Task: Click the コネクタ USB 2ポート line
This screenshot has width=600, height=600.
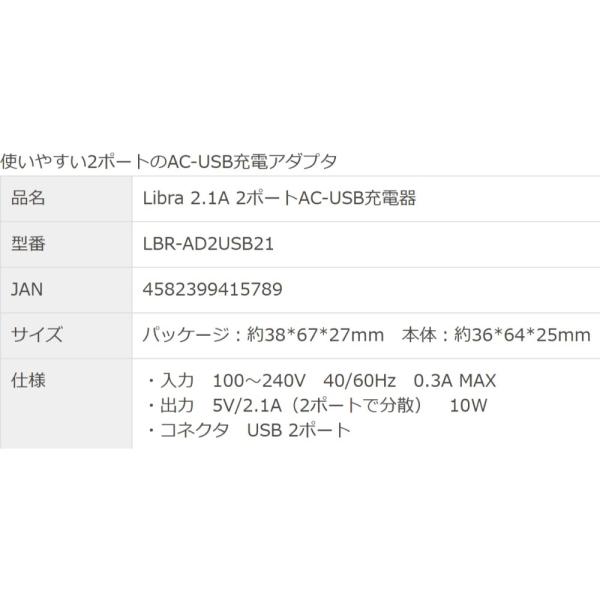Action: pyautogui.click(x=248, y=430)
